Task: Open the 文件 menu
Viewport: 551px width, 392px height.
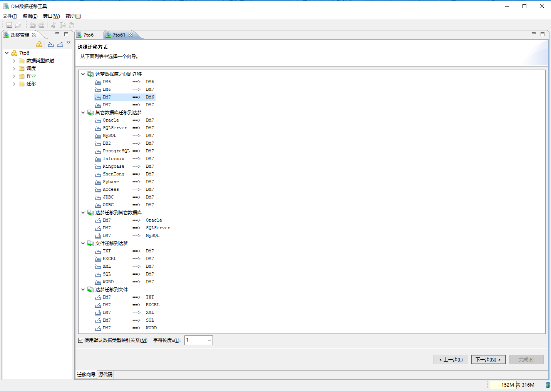Action: 10,16
